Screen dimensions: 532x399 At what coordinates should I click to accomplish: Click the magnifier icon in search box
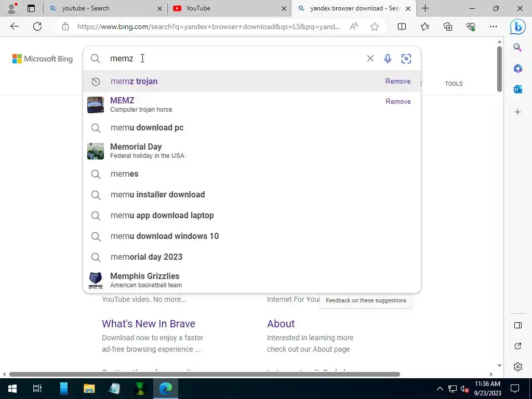pyautogui.click(x=96, y=59)
